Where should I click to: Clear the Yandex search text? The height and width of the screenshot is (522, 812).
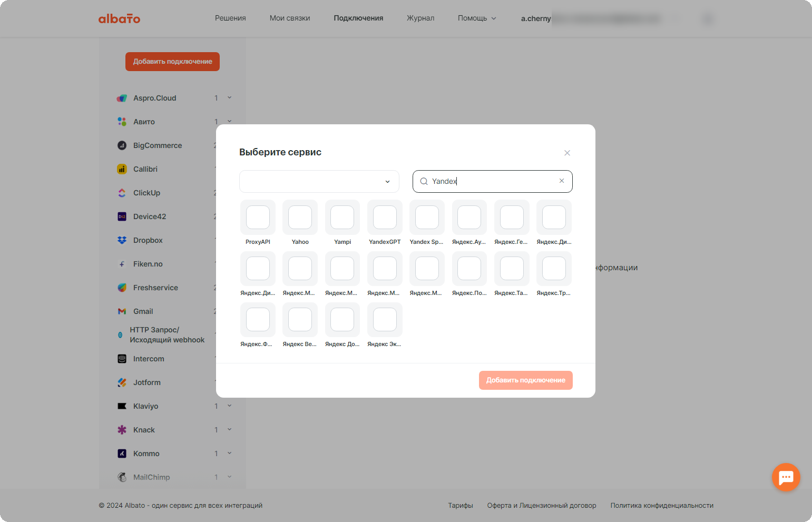click(562, 181)
